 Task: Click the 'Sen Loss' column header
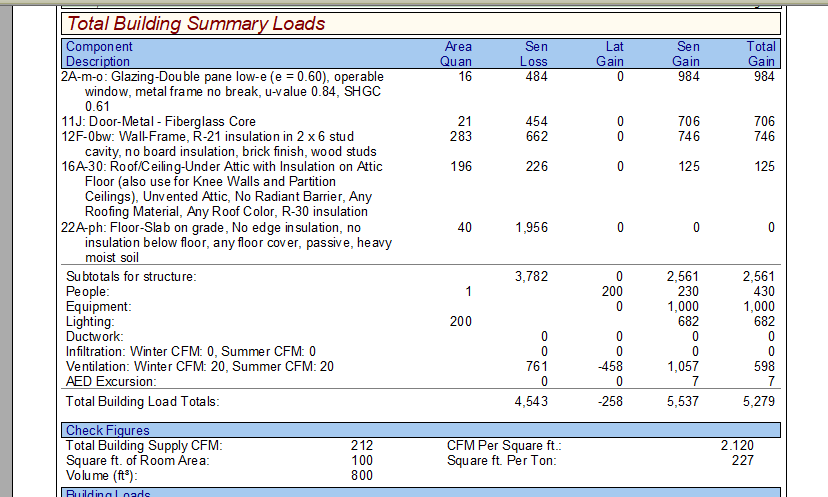click(x=533, y=54)
